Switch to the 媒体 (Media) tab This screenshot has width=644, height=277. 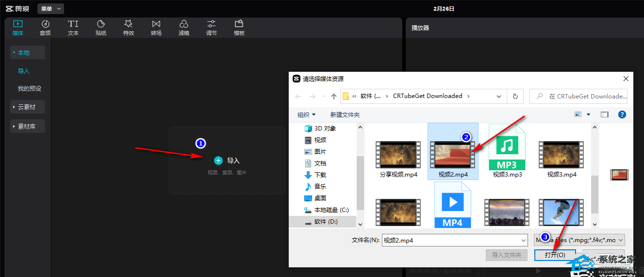pyautogui.click(x=18, y=27)
